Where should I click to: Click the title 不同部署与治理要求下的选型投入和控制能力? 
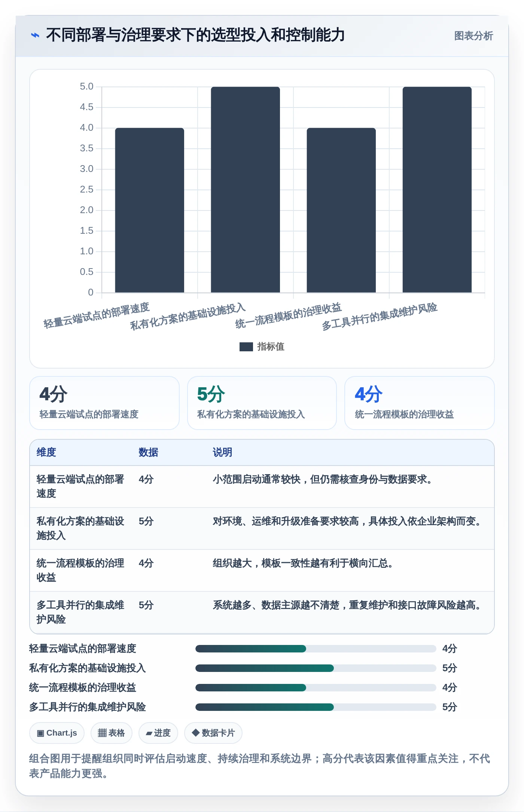pos(195,35)
